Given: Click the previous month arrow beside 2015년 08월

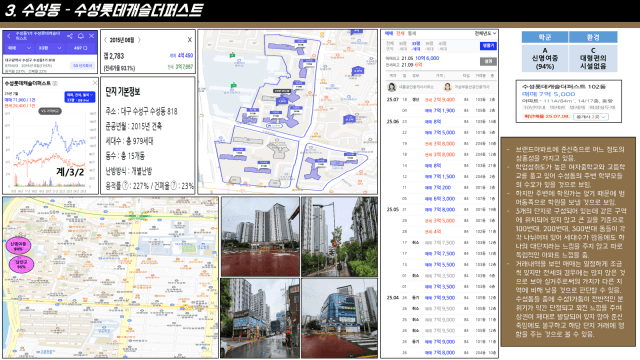Looking at the screenshot, I should coord(105,40).
